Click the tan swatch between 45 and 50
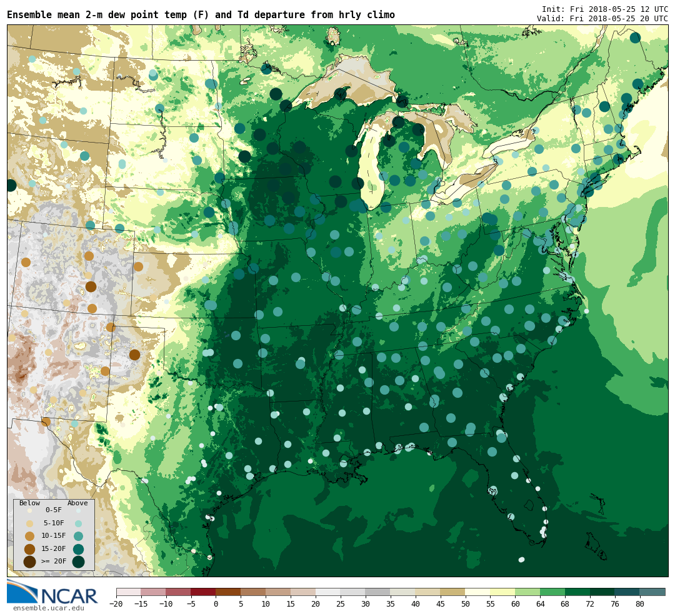This screenshot has height=616, width=675. [453, 592]
